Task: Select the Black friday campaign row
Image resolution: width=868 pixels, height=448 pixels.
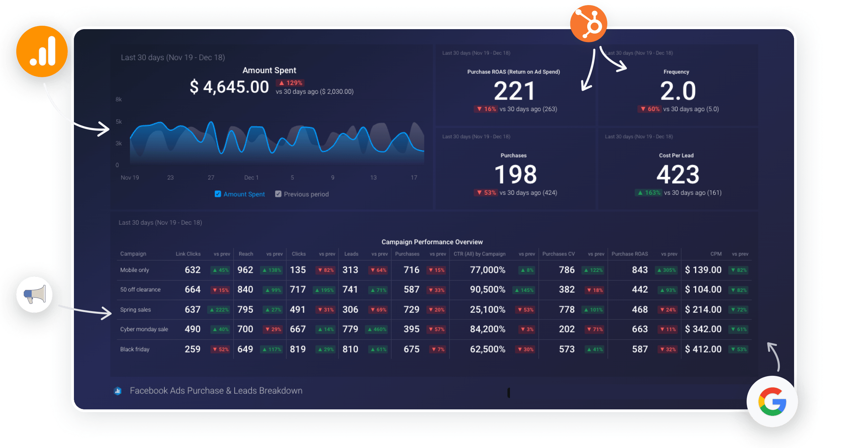Action: [x=434, y=349]
